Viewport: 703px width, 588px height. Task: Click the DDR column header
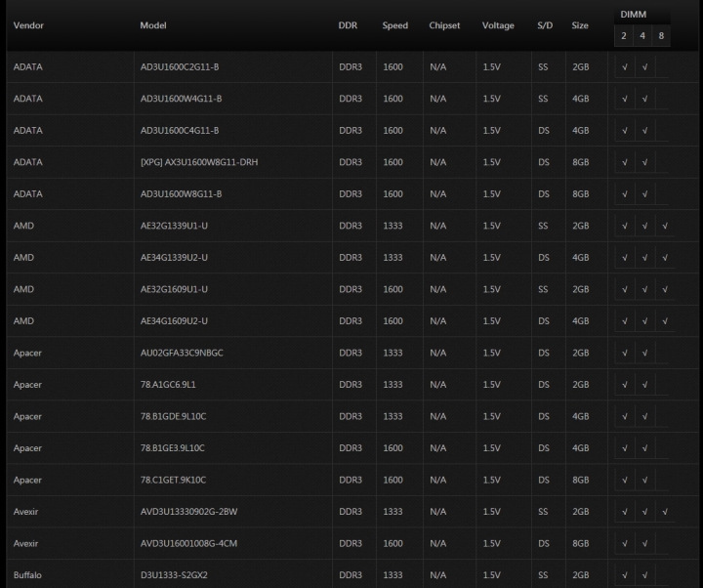click(348, 25)
